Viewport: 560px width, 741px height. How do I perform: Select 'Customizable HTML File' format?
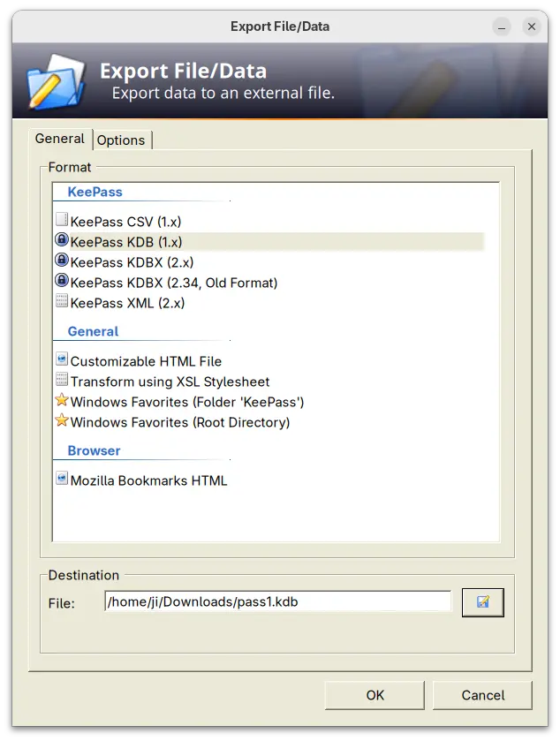click(x=146, y=361)
